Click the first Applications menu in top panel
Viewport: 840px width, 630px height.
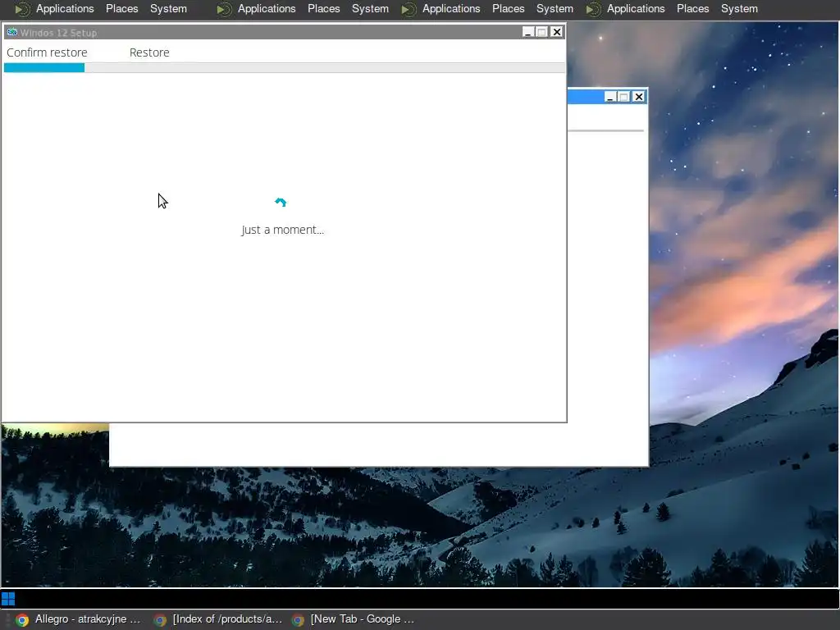tap(65, 8)
